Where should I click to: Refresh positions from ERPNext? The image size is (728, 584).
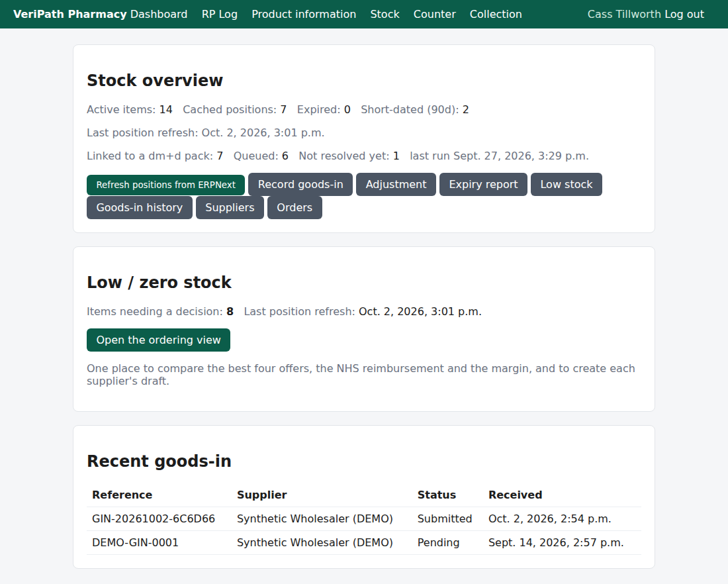point(165,185)
